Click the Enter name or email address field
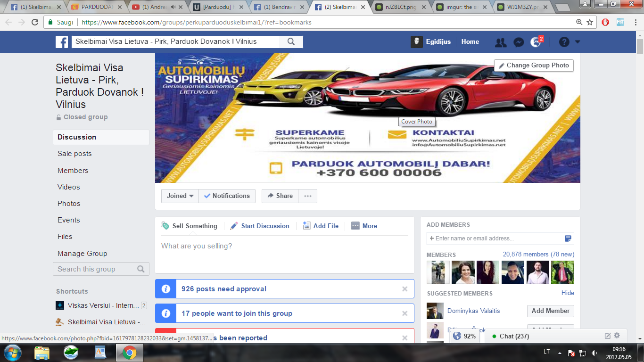644x362 pixels. 500,239
